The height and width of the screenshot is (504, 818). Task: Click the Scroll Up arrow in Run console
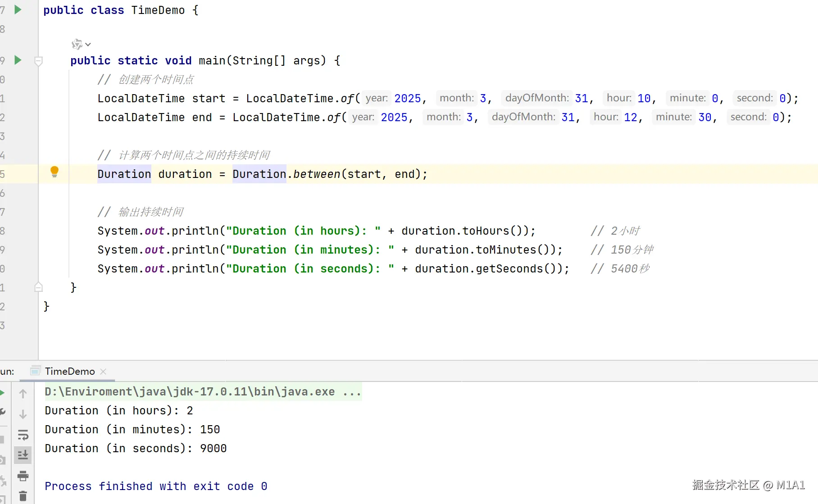(23, 394)
